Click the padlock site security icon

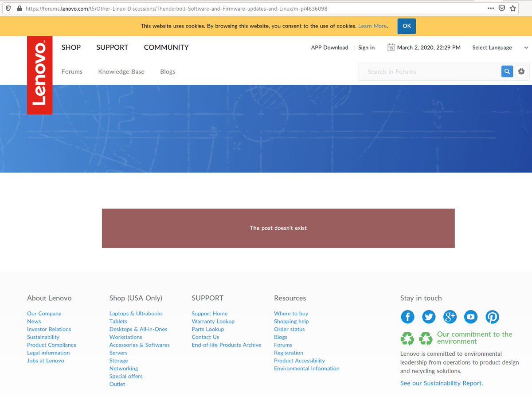19,8
